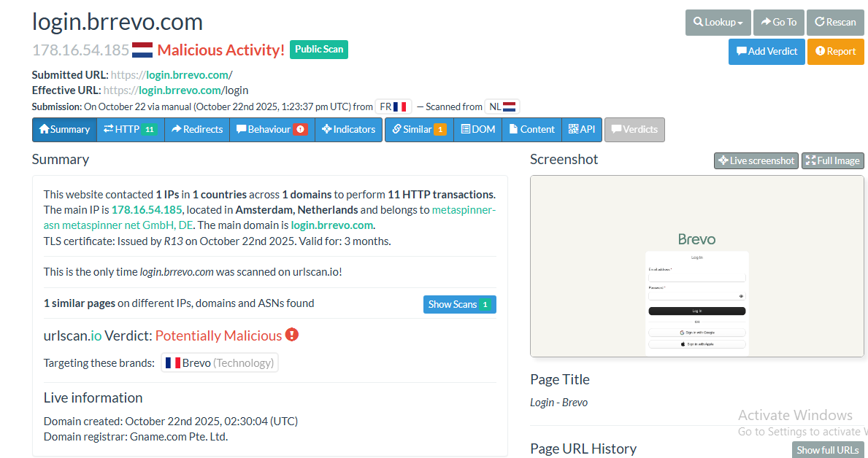Click the scanned page screenshot thumbnail
The height and width of the screenshot is (458, 868).
696,266
